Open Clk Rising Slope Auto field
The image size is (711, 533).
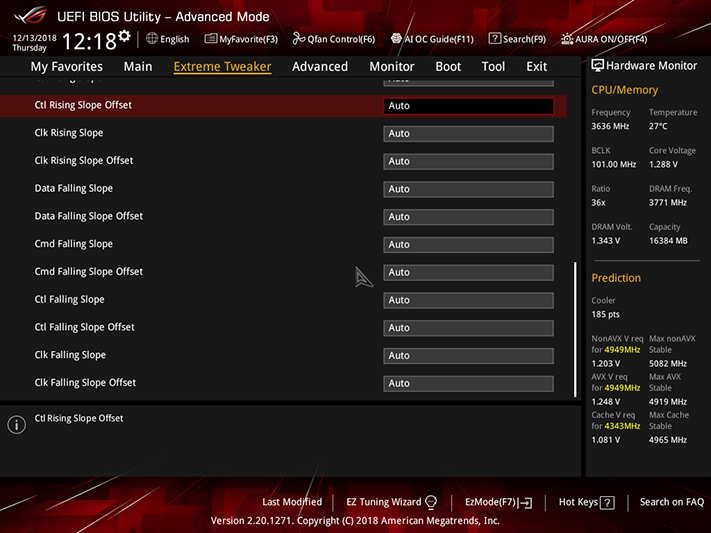[468, 133]
